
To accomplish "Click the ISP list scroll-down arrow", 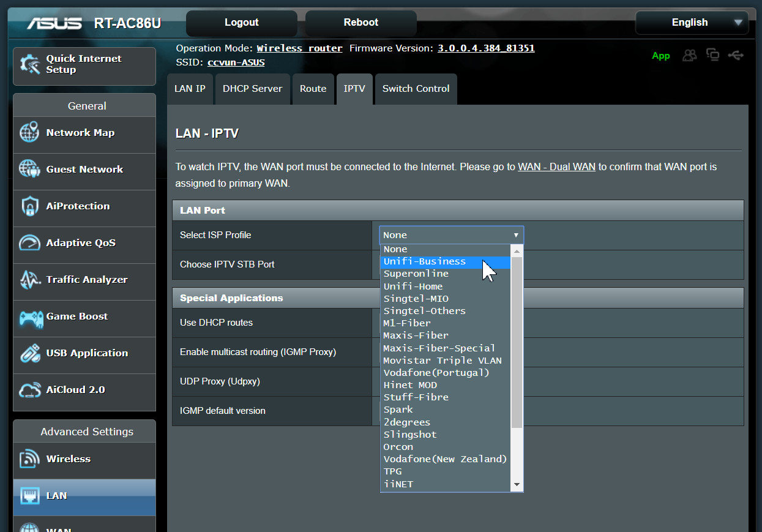I will (x=517, y=484).
